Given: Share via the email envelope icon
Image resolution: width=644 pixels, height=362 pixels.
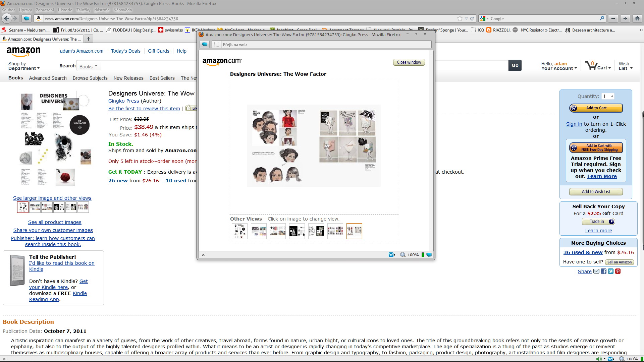Looking at the screenshot, I should tap(596, 271).
